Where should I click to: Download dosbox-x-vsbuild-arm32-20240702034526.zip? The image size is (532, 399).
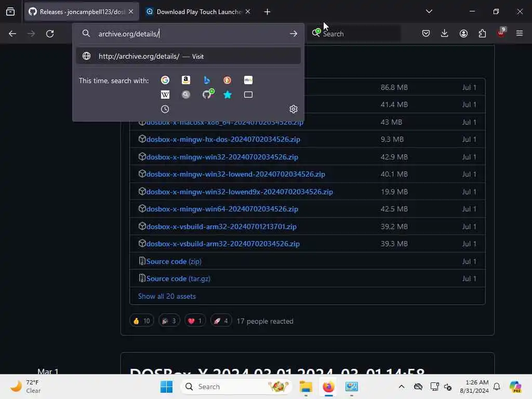coord(223,244)
